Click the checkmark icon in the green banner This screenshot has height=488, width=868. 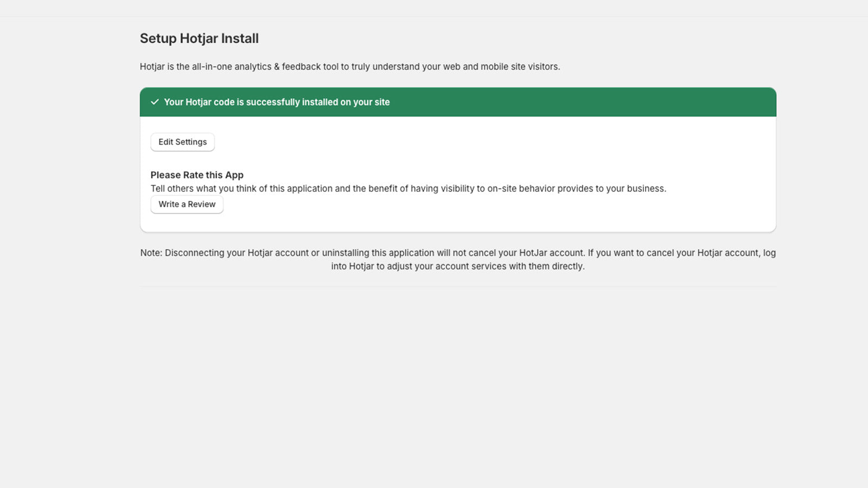coord(155,102)
